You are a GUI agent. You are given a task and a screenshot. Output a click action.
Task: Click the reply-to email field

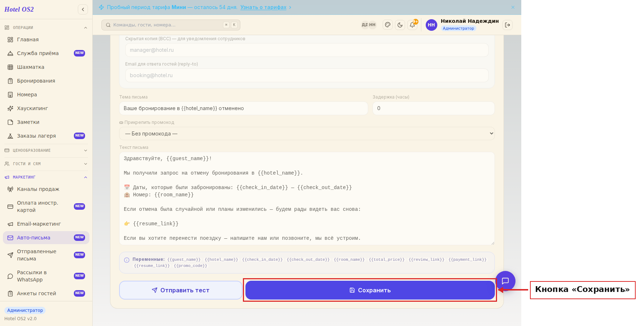click(307, 75)
